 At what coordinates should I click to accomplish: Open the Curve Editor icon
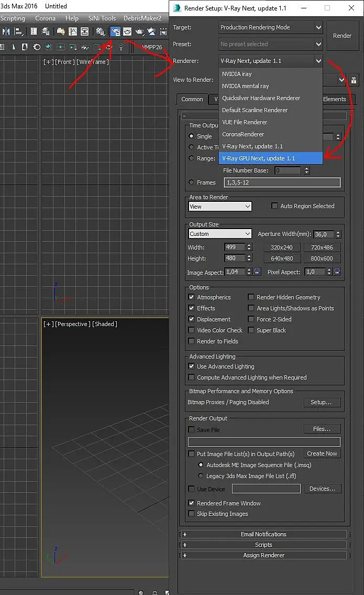click(72, 31)
